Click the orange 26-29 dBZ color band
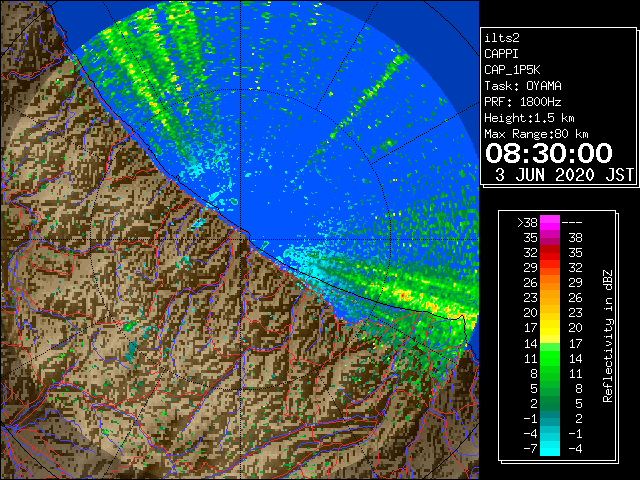Screen dimensions: 640x480 (x=550, y=283)
